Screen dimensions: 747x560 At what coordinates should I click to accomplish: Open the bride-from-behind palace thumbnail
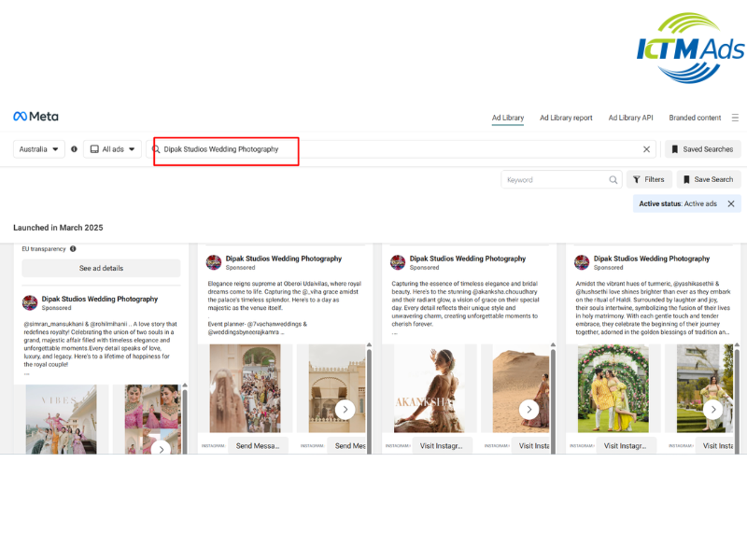point(246,388)
